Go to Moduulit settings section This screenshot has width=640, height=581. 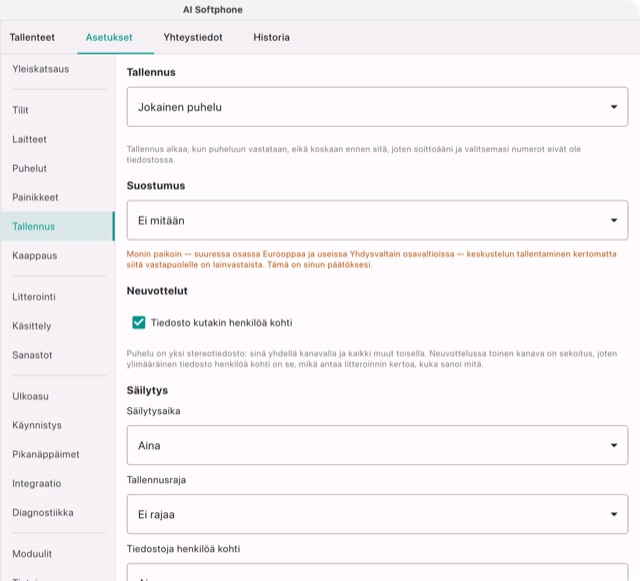click(57, 554)
